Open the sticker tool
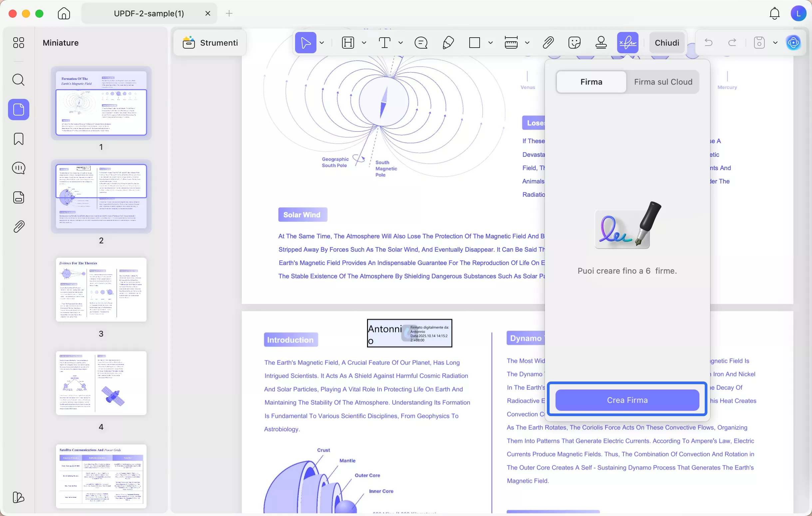812x516 pixels. (x=574, y=43)
